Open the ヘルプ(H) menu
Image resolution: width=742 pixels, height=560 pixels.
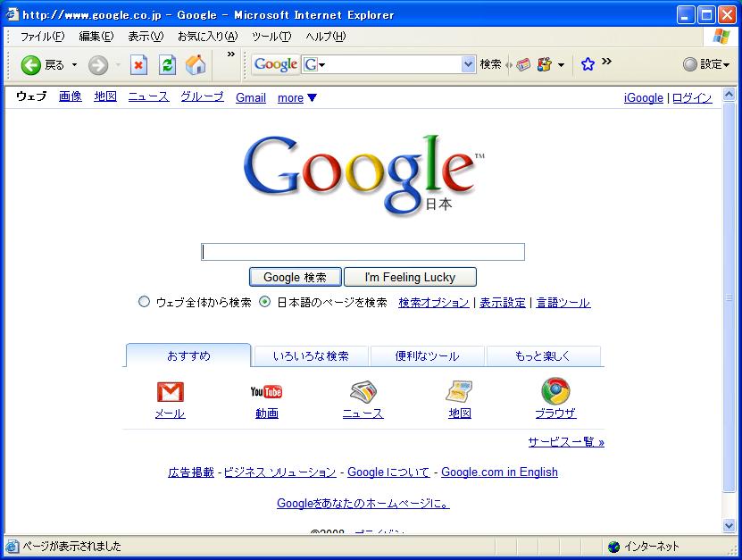(x=326, y=37)
